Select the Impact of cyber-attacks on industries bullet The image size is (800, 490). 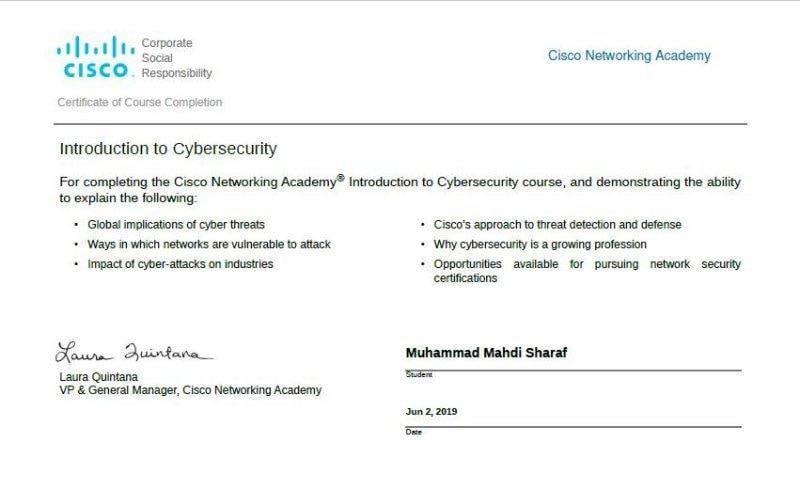[x=180, y=264]
